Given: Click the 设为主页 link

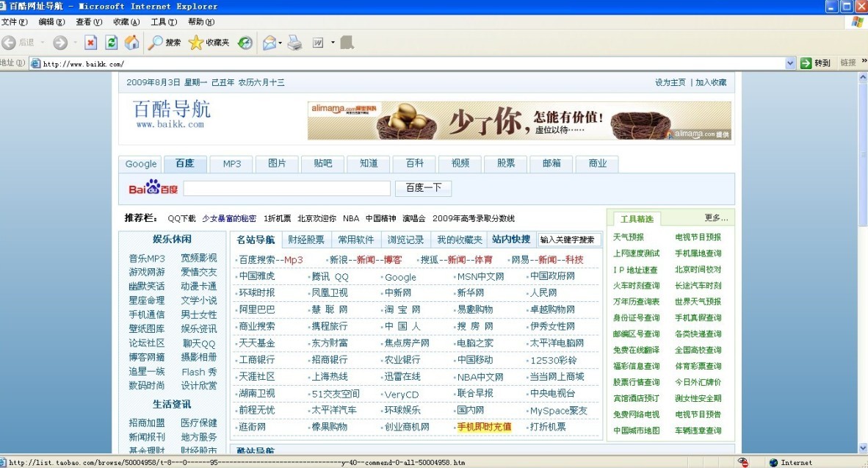Looking at the screenshot, I should [670, 82].
